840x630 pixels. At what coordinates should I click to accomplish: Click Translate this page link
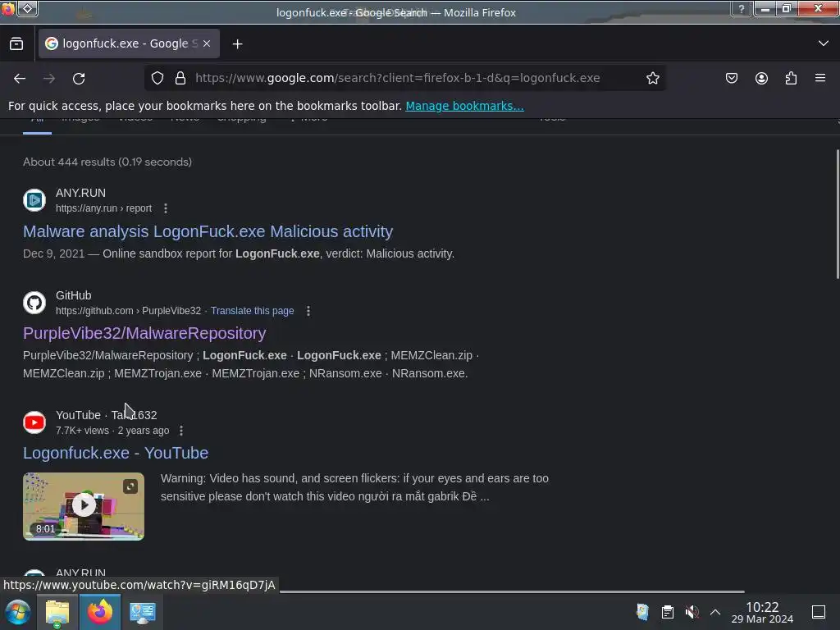click(253, 311)
